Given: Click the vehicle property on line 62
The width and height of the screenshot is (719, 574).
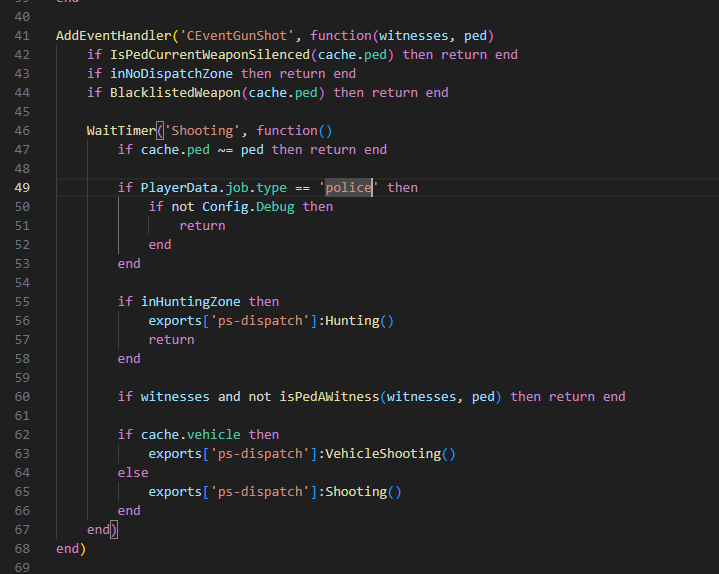Looking at the screenshot, I should (214, 435).
